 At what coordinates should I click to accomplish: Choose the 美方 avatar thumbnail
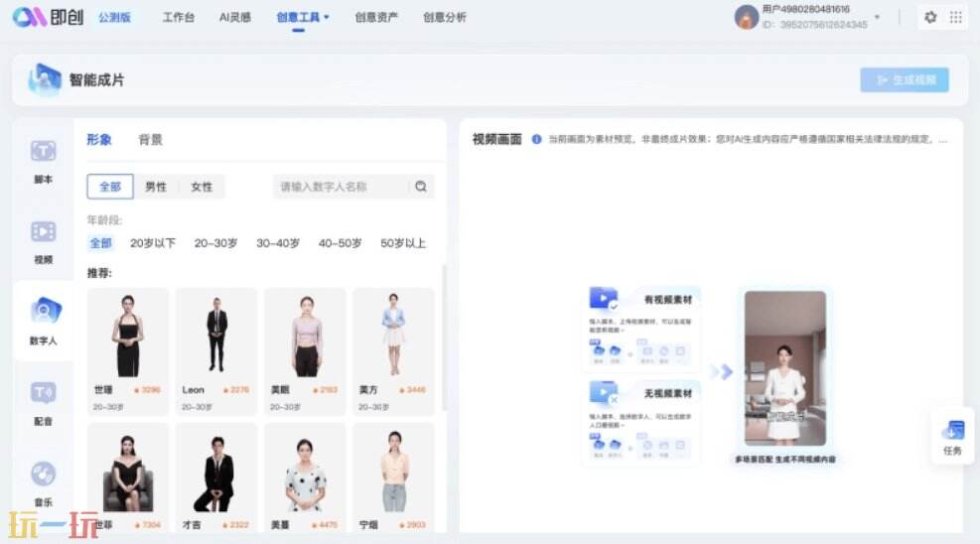point(393,351)
